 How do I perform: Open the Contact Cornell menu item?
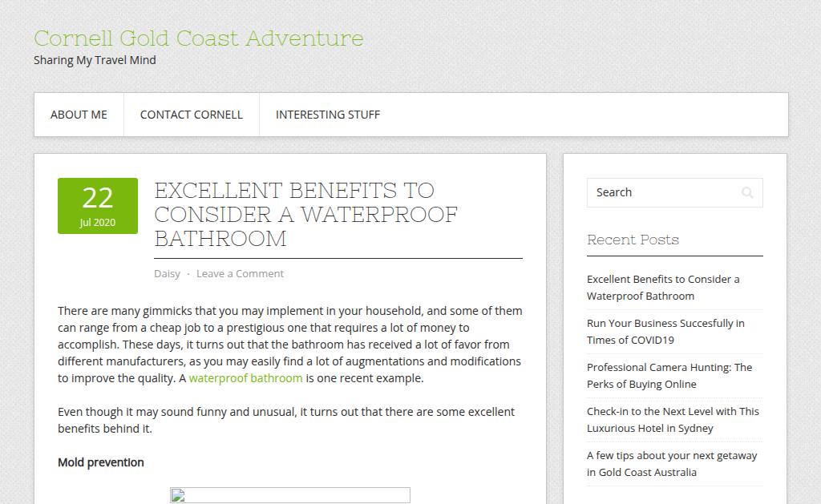pos(191,115)
